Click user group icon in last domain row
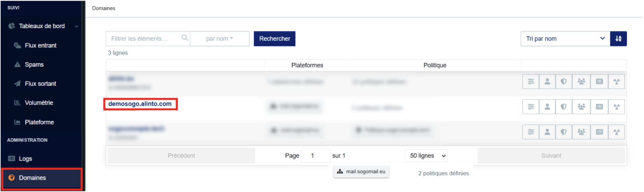This screenshot has width=644, height=192. pos(581,132)
